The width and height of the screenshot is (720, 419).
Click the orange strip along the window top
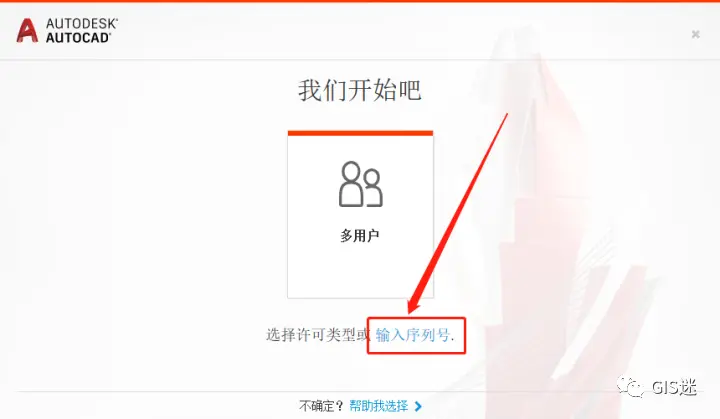[x=360, y=1]
